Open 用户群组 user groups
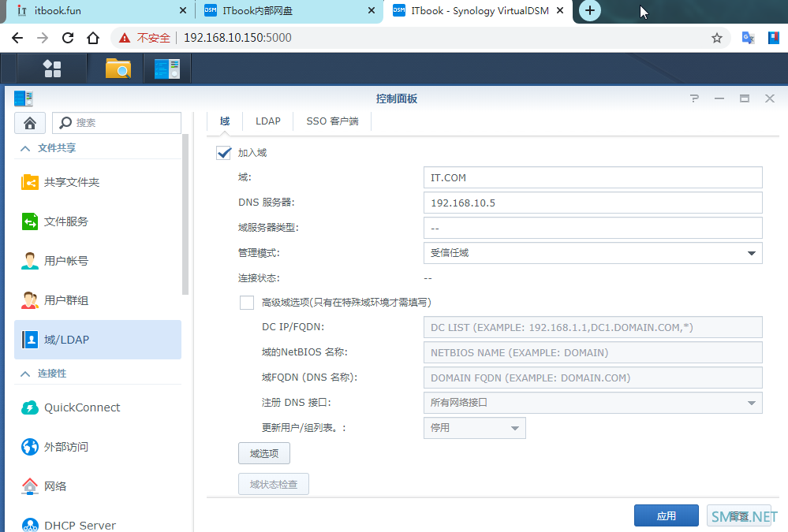Image resolution: width=788 pixels, height=532 pixels. 66,300
